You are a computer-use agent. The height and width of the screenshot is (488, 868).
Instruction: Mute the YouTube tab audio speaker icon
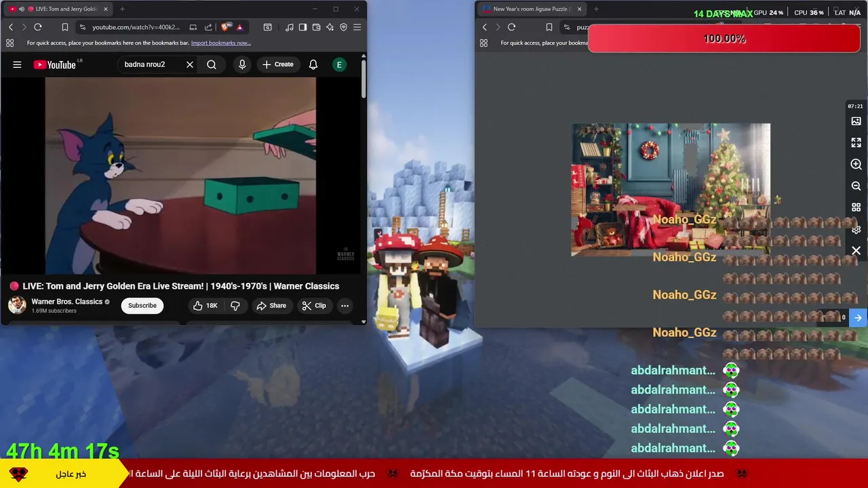(22, 9)
